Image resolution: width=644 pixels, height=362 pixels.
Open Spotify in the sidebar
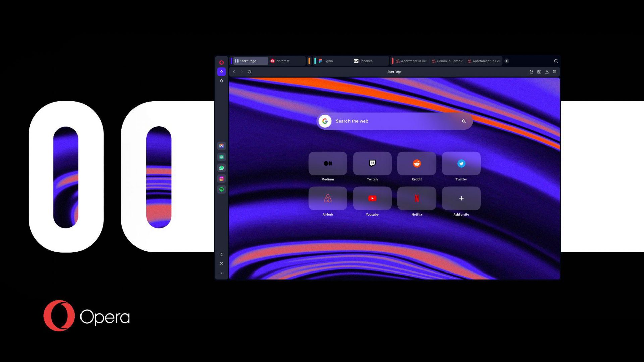[221, 189]
